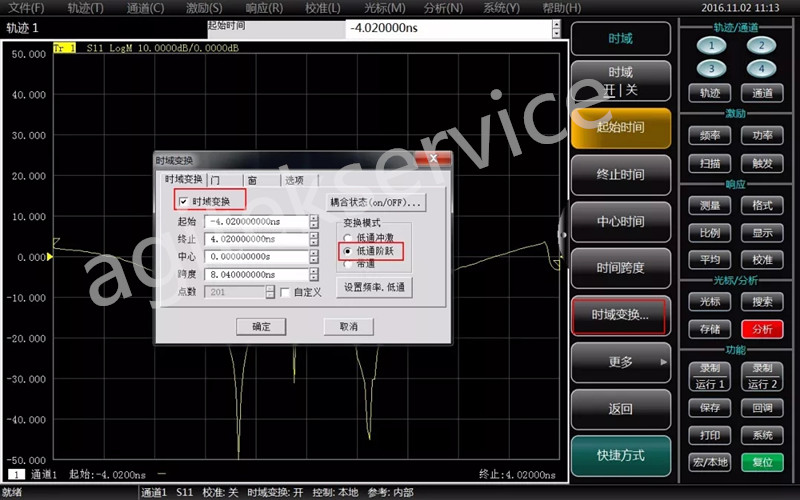
Task: Select the 低通冲激 radio option
Action: [x=347, y=237]
